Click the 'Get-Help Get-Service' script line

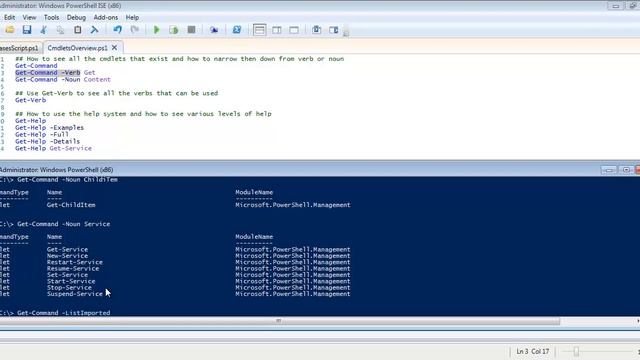(53, 148)
